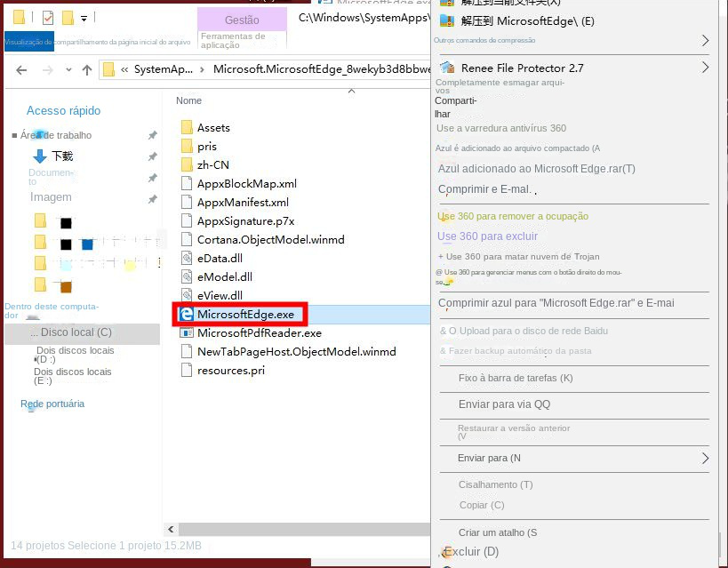728x568 pixels.
Task: Choose Use 360 para remover a ocupação
Action: [513, 216]
